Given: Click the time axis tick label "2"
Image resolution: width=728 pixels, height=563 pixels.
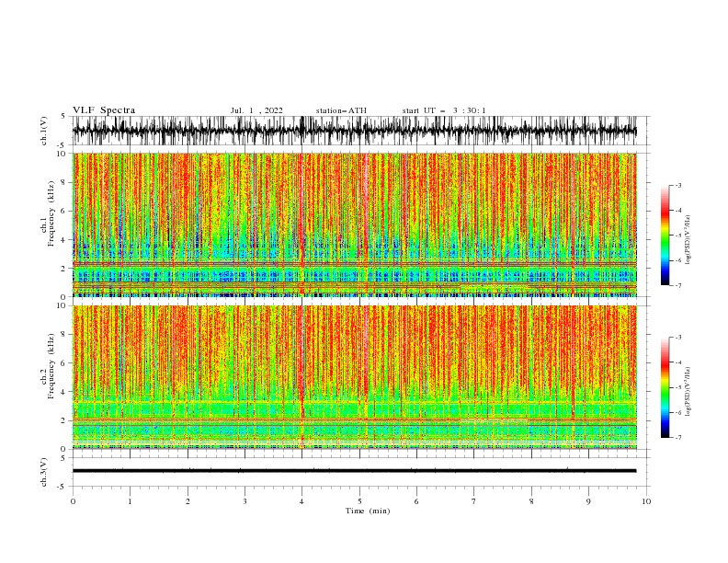Looking at the screenshot, I should click(188, 501).
